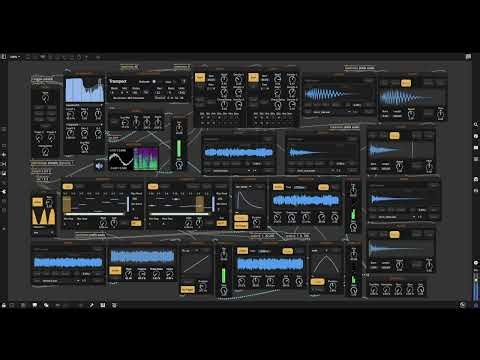Expand the first section arrow under the filter response graph

point(101,105)
